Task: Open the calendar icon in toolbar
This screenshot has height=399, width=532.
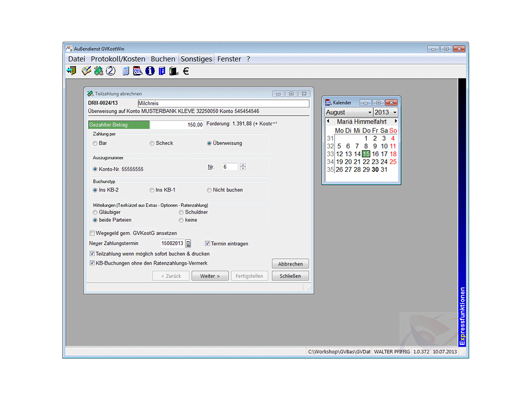Action: pyautogui.click(x=138, y=71)
